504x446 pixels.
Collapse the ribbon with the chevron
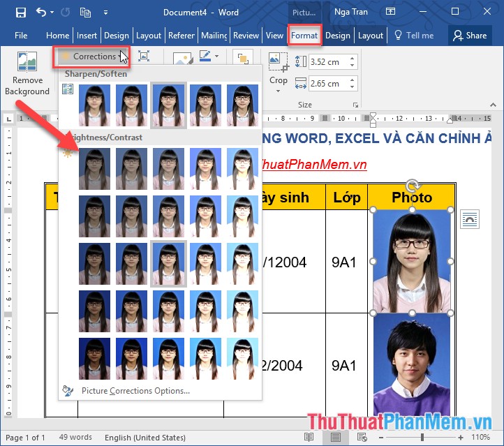493,105
